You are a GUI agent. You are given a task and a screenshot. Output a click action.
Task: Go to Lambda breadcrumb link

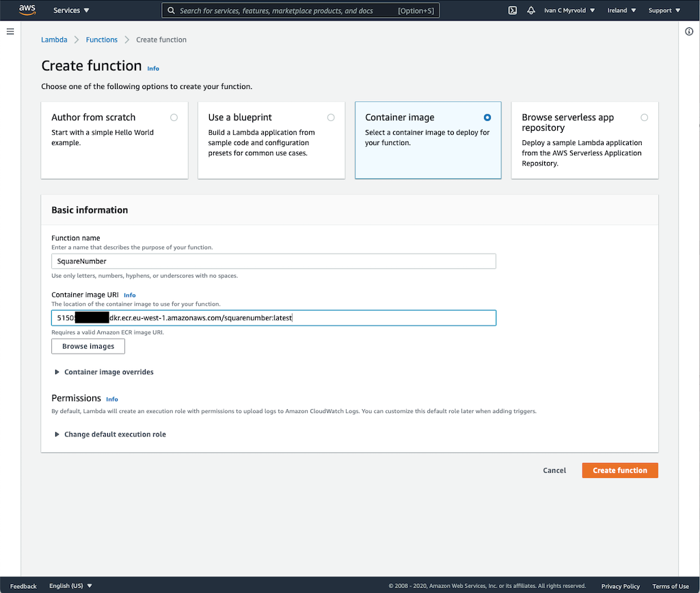[x=54, y=40]
